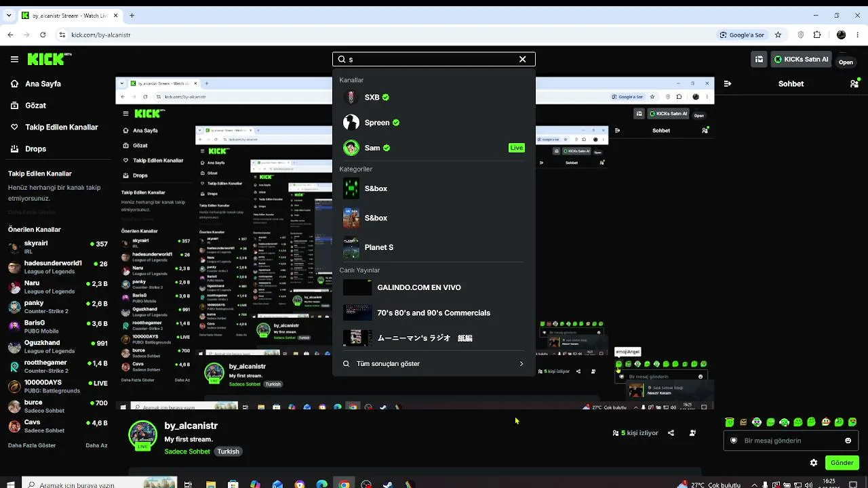Open the live Sam channel result
Screen dimensions: 868x488
tap(434, 148)
